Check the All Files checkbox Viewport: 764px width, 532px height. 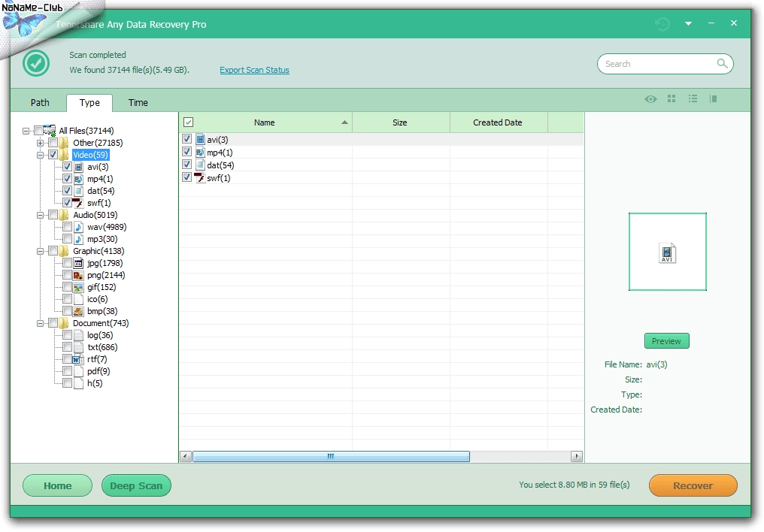click(38, 131)
